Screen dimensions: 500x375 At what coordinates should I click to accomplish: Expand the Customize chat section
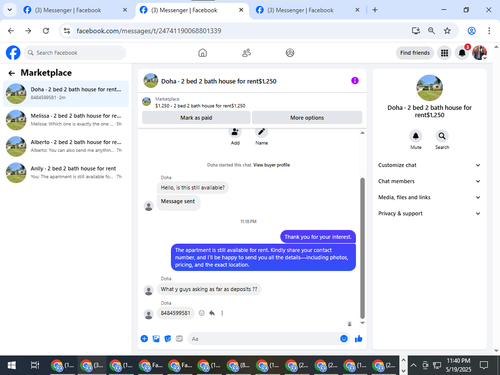[x=429, y=165]
